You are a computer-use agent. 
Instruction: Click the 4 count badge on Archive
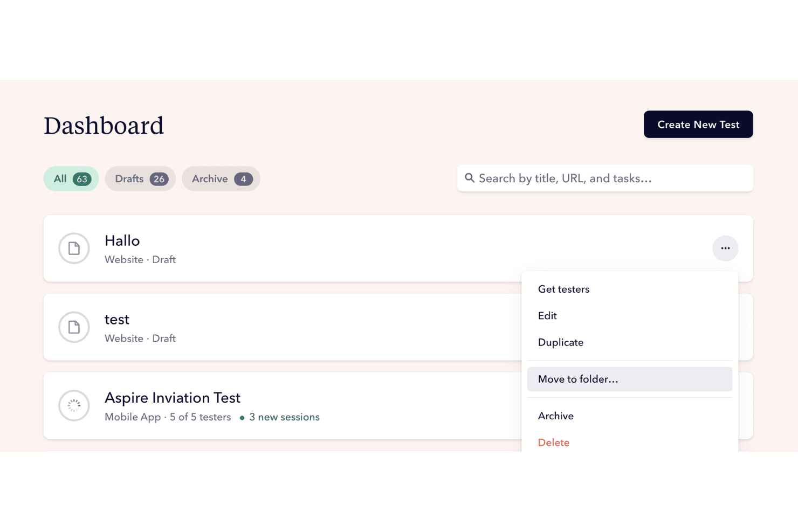243,179
